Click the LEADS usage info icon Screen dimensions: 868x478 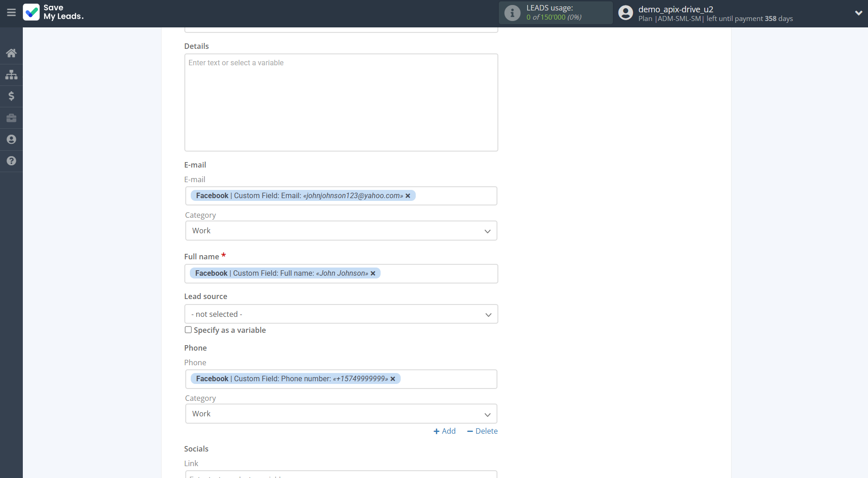512,13
